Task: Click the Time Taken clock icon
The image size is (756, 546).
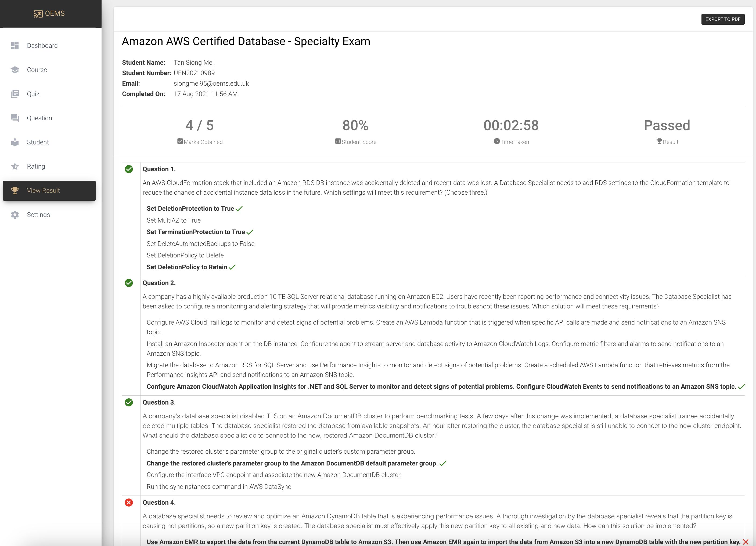Action: coord(497,141)
